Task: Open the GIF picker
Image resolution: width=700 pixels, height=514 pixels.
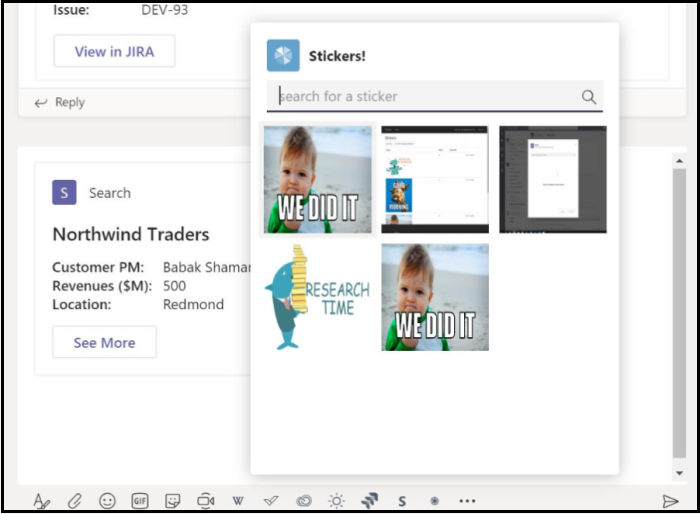Action: 140,501
